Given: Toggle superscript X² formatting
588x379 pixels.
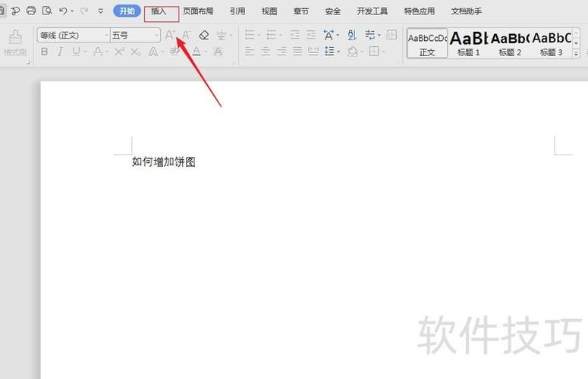Looking at the screenshot, I should (119, 52).
